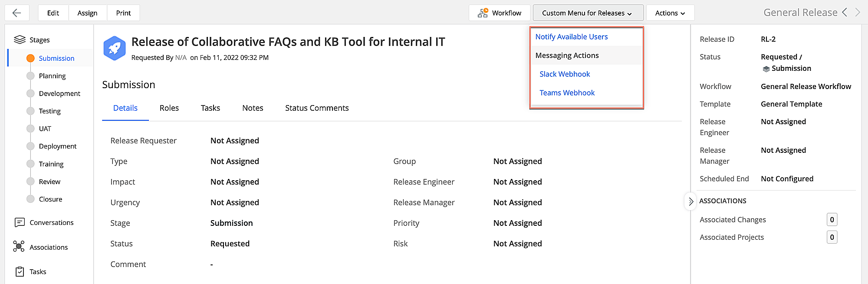Image resolution: width=868 pixels, height=284 pixels.
Task: Click the blue rocket release icon
Action: click(x=115, y=48)
